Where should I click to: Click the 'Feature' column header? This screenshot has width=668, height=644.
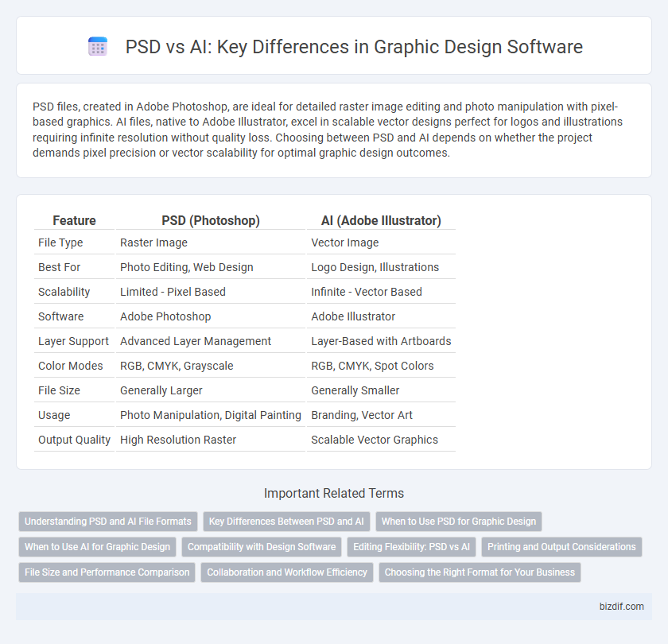click(74, 220)
